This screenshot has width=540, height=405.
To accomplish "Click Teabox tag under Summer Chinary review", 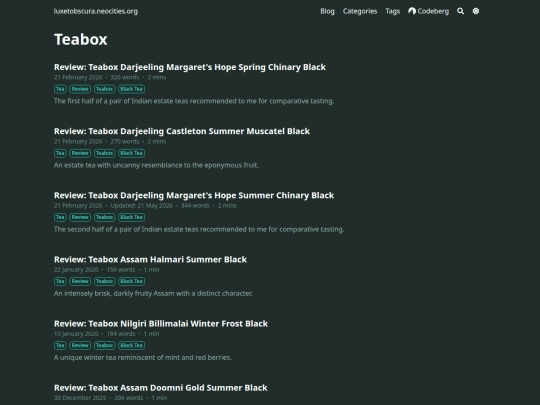I will [104, 217].
